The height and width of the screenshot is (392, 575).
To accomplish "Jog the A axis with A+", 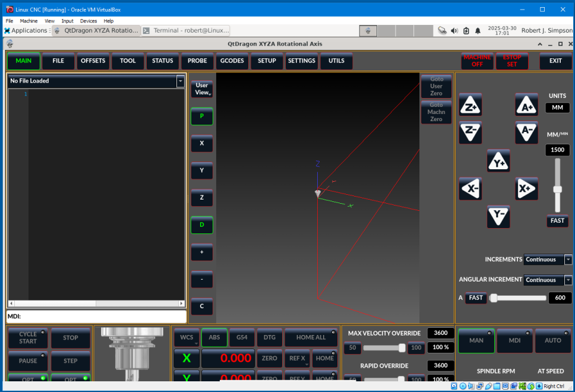I will [x=526, y=105].
